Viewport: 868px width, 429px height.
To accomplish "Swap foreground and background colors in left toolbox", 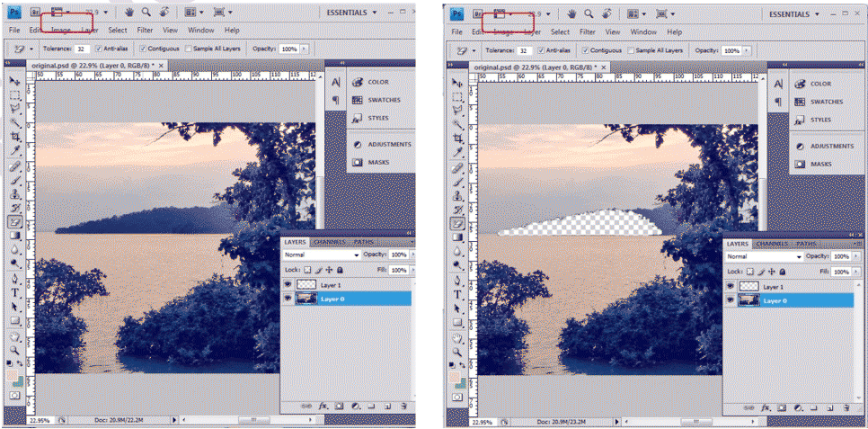I will tap(18, 363).
